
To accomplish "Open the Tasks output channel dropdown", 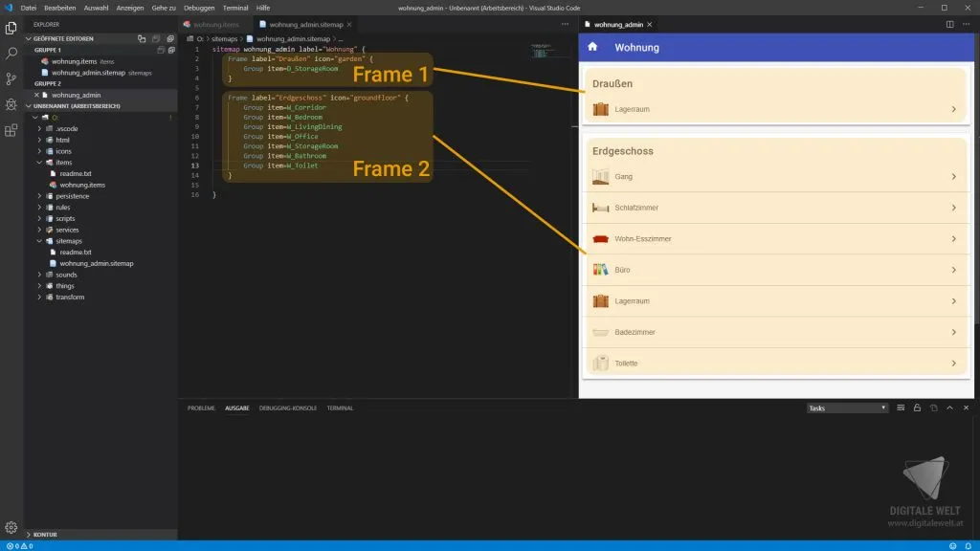I will pyautogui.click(x=847, y=408).
